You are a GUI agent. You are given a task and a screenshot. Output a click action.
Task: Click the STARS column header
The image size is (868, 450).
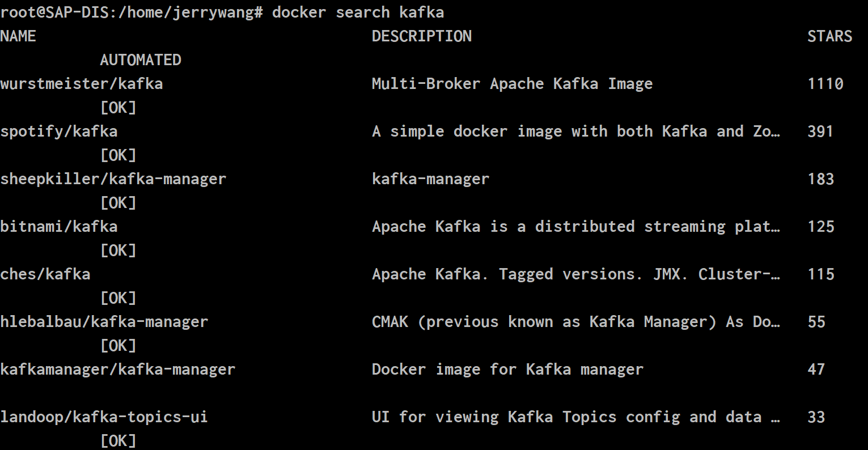[829, 36]
